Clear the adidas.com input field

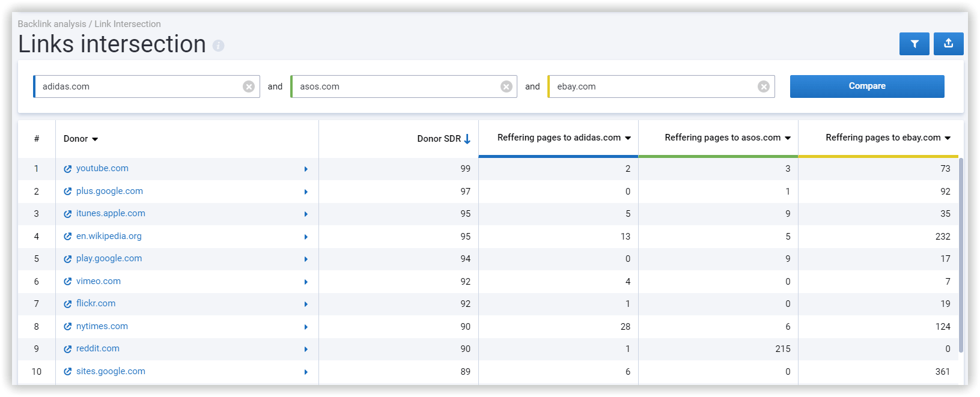[x=249, y=86]
